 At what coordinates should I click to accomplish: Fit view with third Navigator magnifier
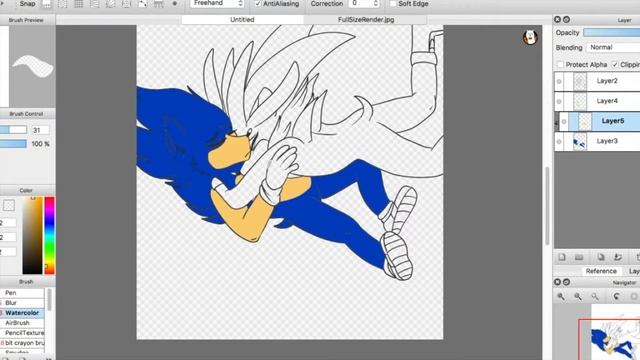595,296
